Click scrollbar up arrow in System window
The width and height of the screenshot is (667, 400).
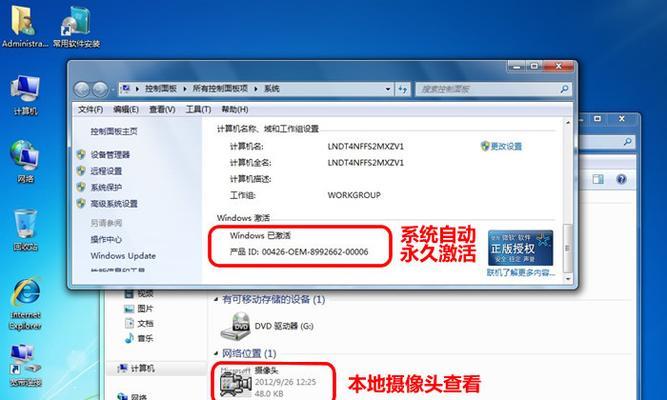coord(567,123)
